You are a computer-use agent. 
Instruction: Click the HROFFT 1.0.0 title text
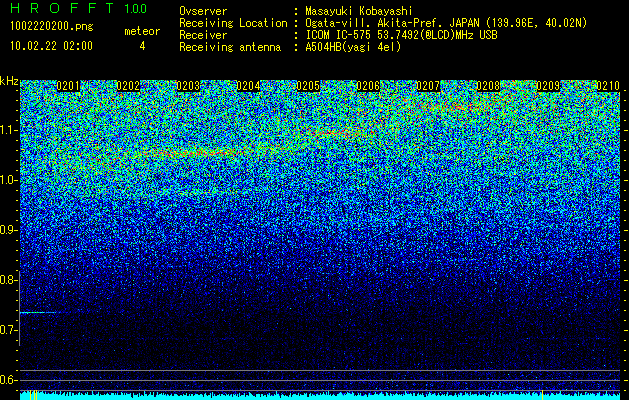pyautogui.click(x=78, y=8)
